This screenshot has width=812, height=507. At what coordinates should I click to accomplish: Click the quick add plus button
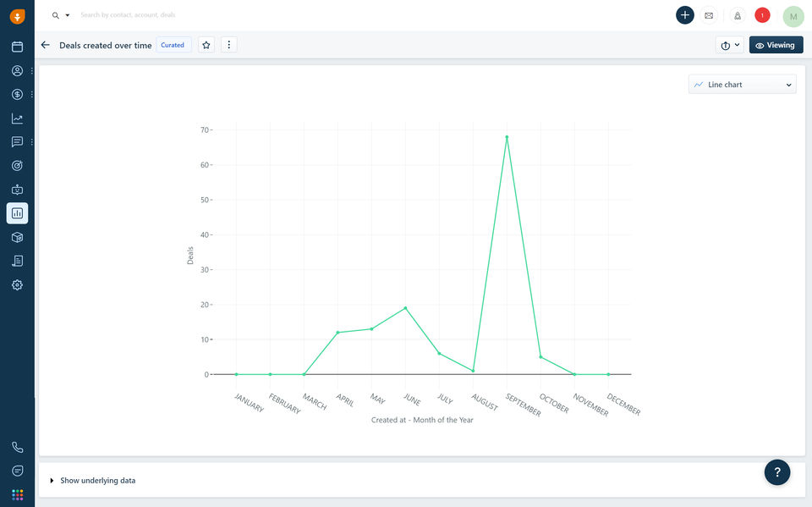[684, 15]
